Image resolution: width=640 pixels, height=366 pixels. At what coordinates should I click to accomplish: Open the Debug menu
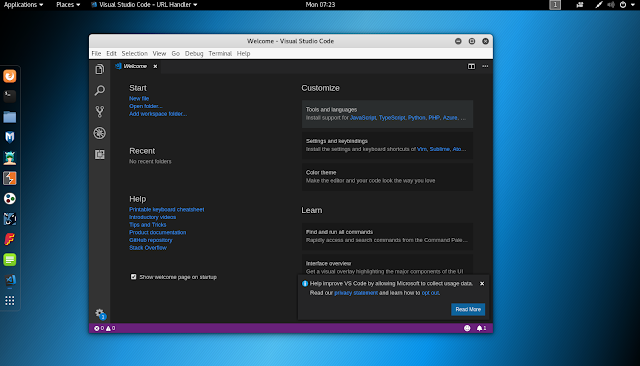[194, 53]
